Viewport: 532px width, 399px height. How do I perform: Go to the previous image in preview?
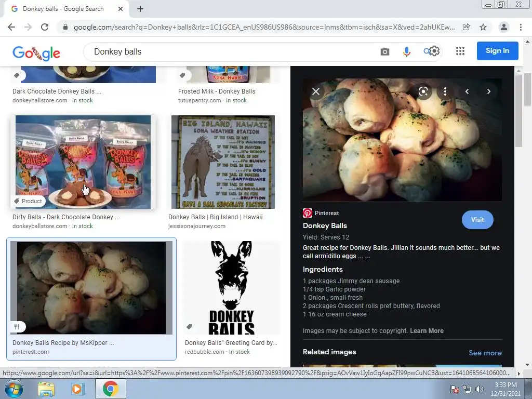[x=467, y=91]
